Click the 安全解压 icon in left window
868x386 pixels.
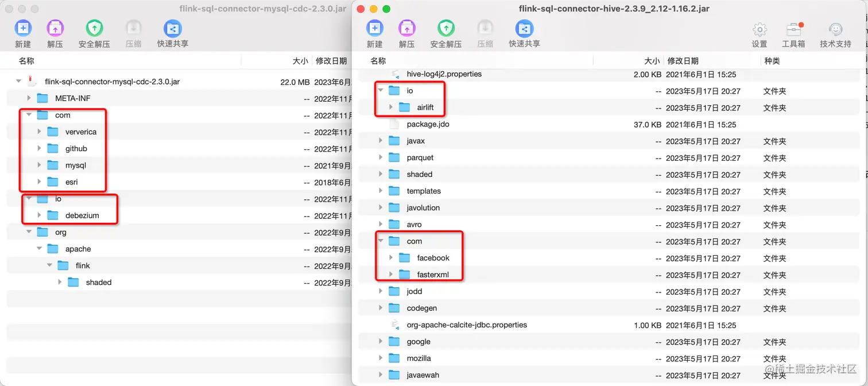coord(94,29)
